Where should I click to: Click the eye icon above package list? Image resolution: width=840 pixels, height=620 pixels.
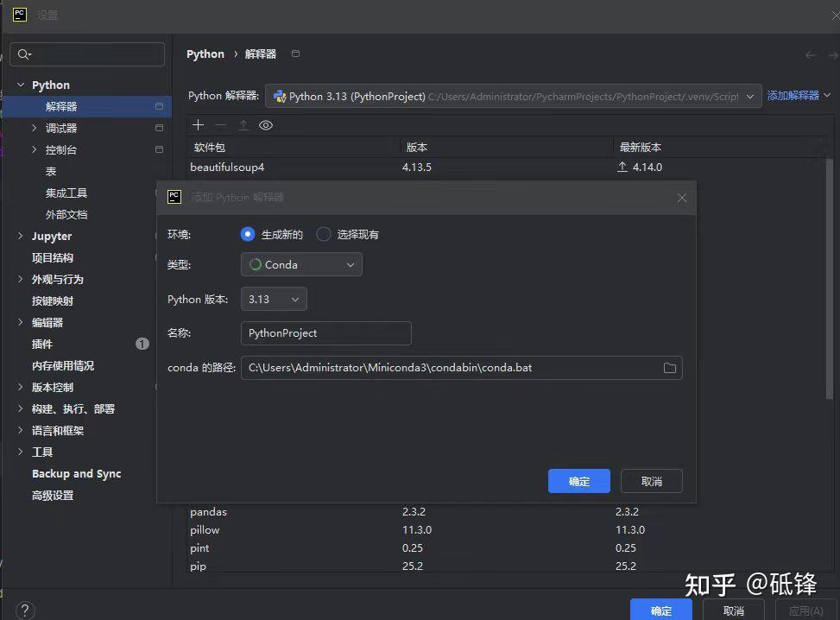(x=266, y=124)
